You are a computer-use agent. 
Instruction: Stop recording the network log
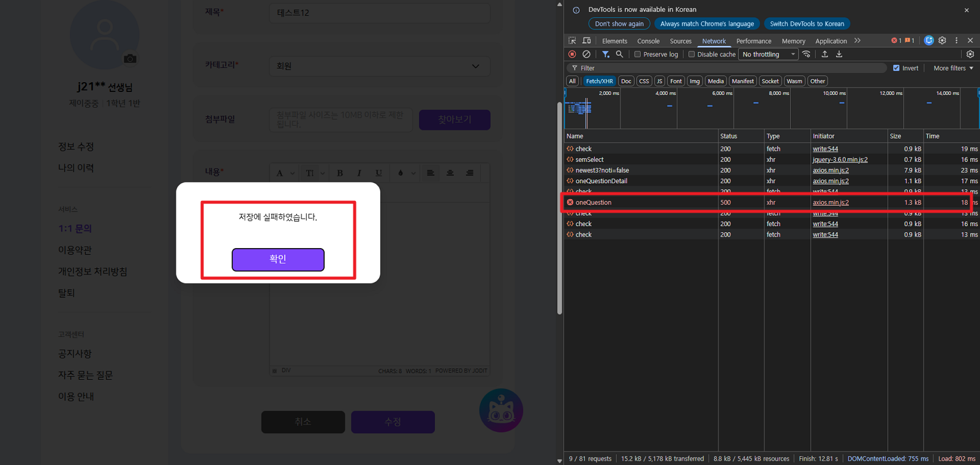tap(572, 55)
